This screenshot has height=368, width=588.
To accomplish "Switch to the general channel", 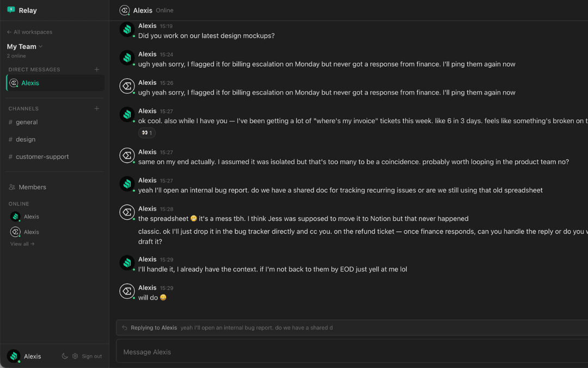I will click(26, 122).
